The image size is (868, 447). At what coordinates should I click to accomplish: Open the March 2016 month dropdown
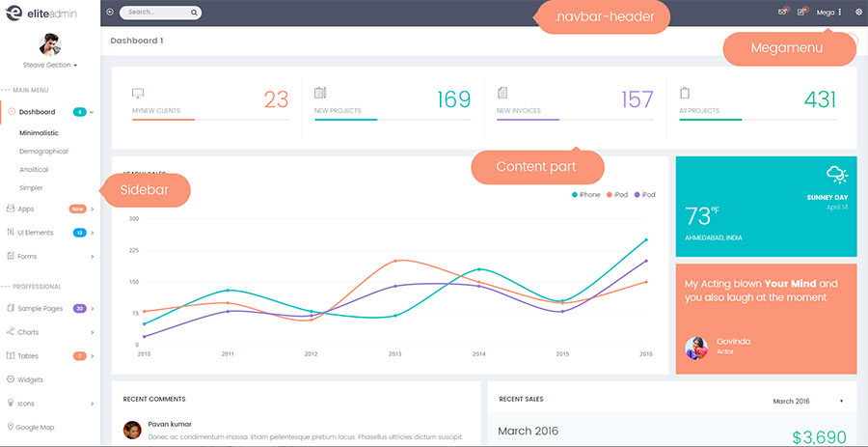click(807, 401)
